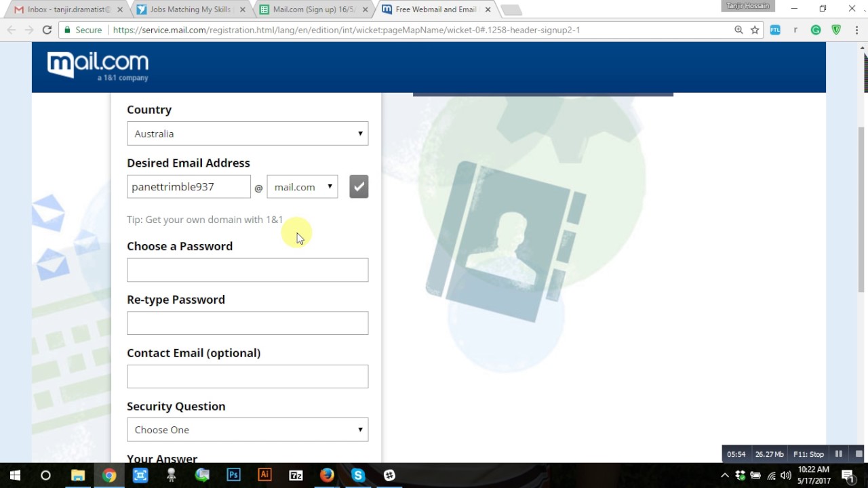Click the Cortana circle on the taskbar
The image size is (868, 488).
click(x=45, y=475)
